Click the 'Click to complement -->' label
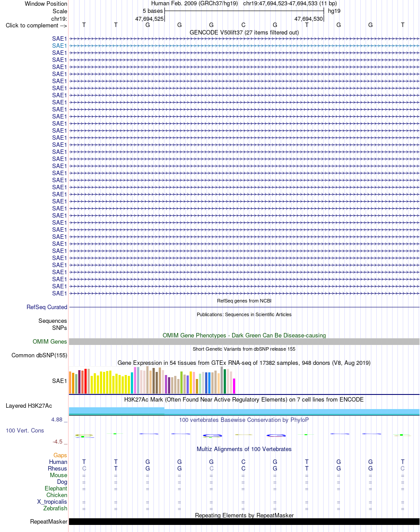This screenshot has height=532, width=420. pos(36,25)
